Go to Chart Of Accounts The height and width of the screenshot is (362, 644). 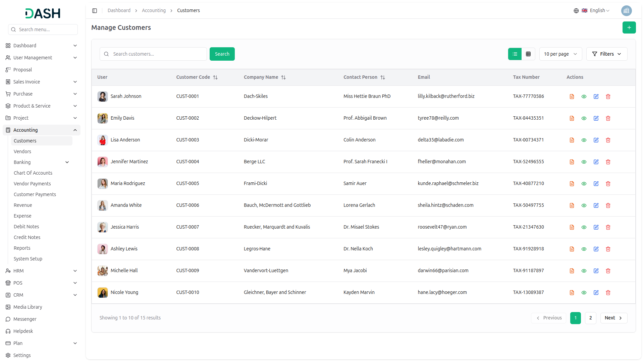[33, 173]
